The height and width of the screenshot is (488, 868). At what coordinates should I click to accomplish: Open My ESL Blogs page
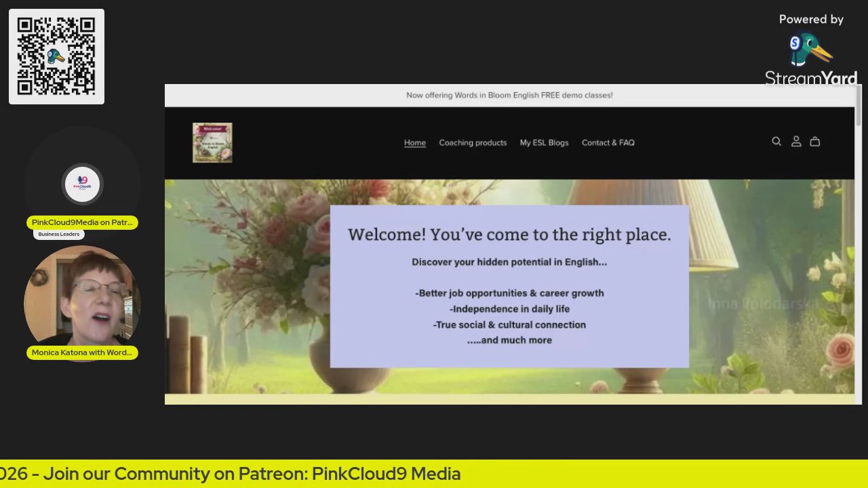(544, 142)
